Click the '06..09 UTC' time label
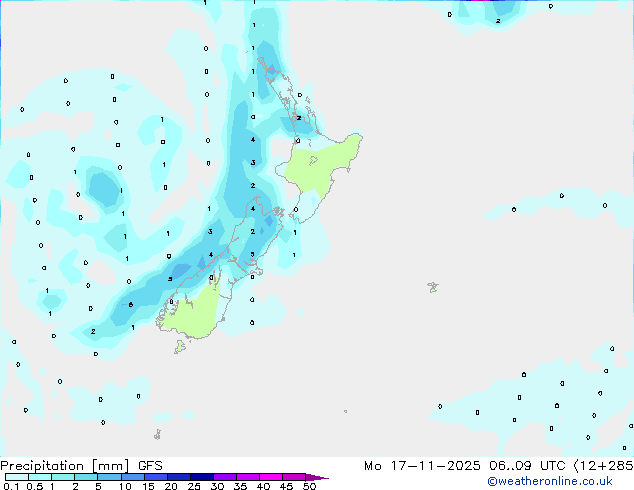Screen dimensions: 634x490 coord(527,466)
